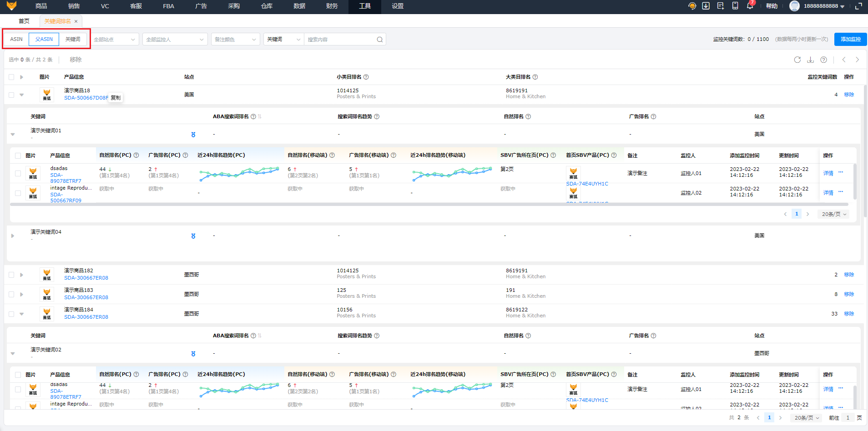This screenshot has width=868, height=431.
Task: Toggle fullscreen using the expand icon
Action: pos(858,6)
